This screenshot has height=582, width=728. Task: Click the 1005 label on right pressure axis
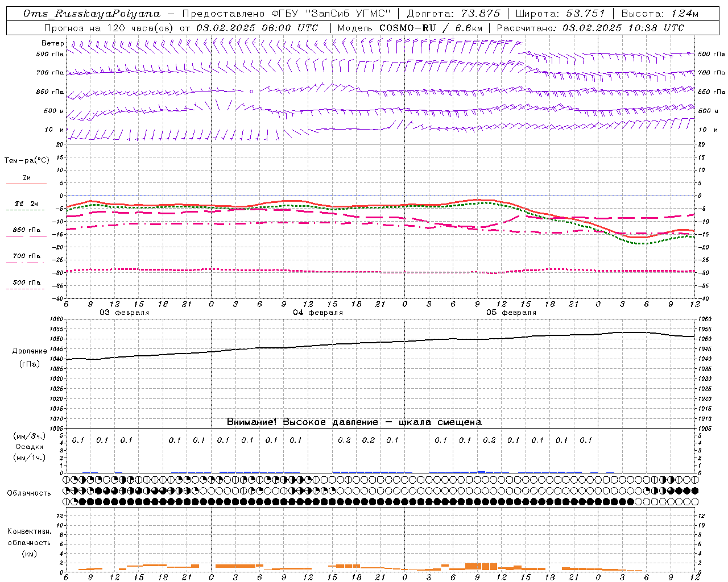point(704,429)
